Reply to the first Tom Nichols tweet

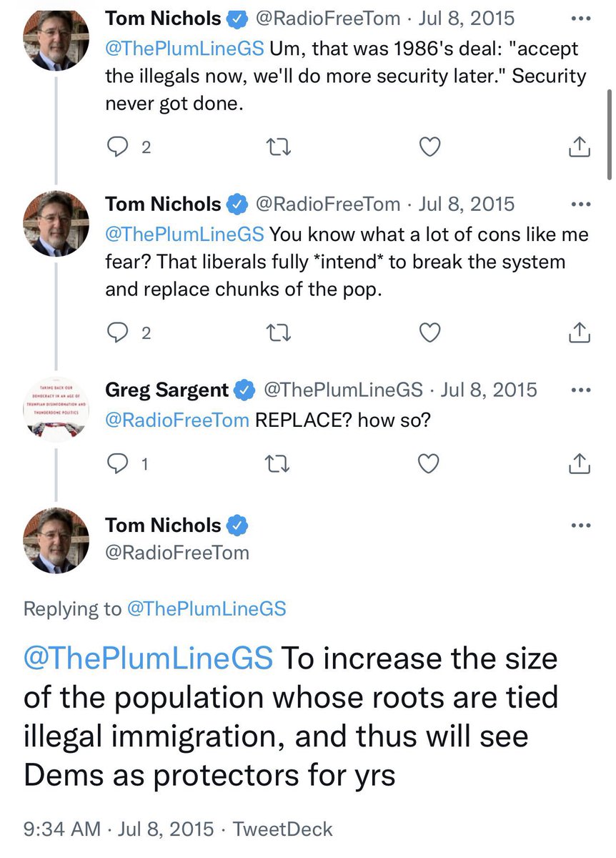tap(116, 147)
